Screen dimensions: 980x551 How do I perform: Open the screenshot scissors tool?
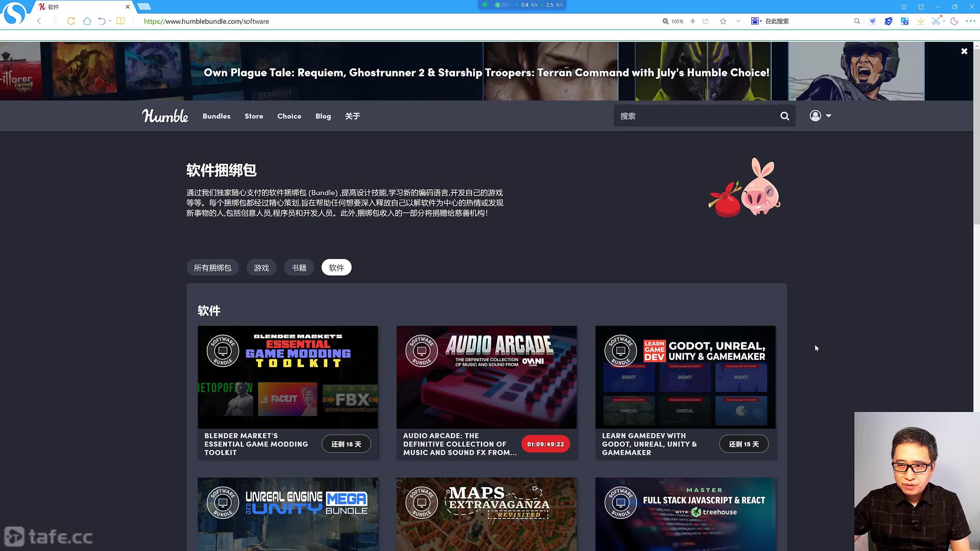coord(936,21)
